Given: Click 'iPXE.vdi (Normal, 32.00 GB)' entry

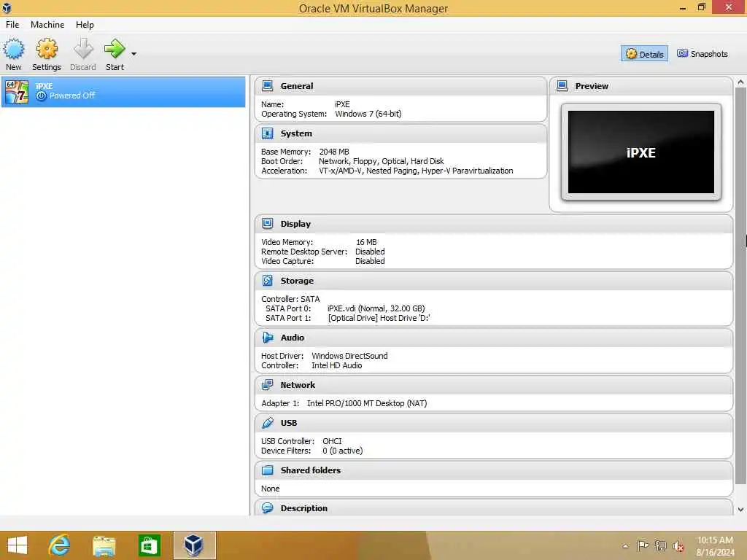Looking at the screenshot, I should pyautogui.click(x=376, y=308).
